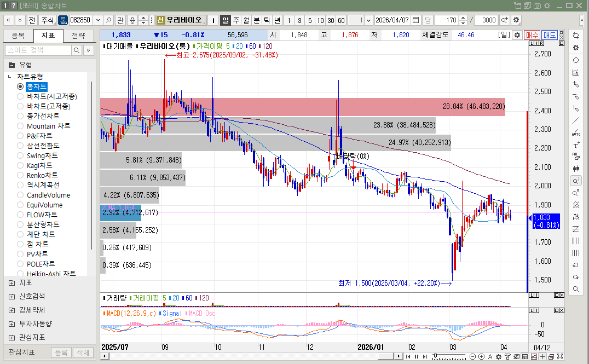Screen dimensions: 589x364
Task: Select the 주 weekly period button
Action: 236,20
